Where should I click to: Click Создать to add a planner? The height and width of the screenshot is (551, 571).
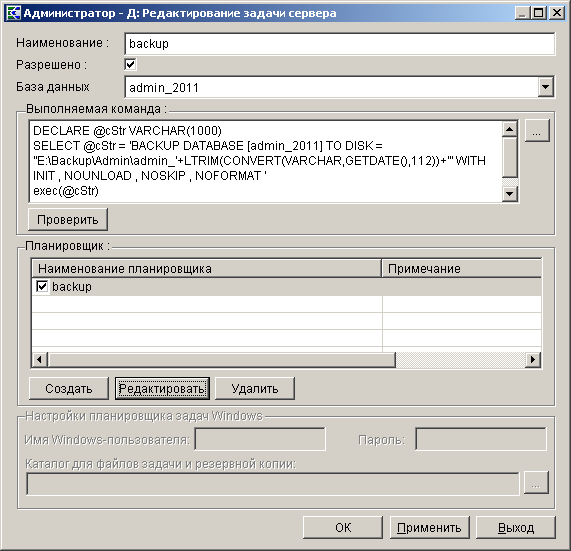click(68, 389)
